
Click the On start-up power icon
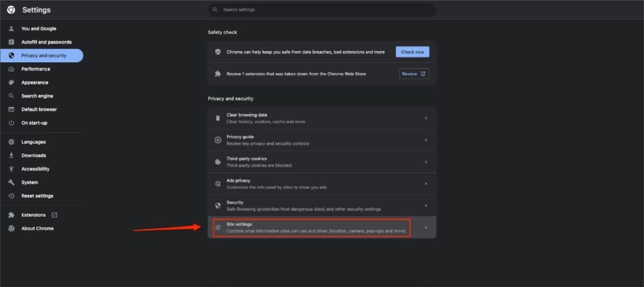coord(11,123)
